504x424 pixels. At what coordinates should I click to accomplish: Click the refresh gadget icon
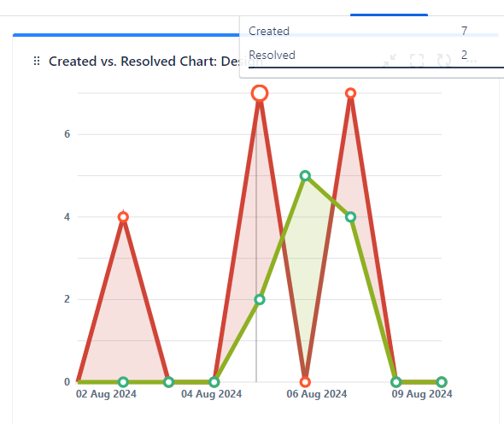pyautogui.click(x=444, y=60)
